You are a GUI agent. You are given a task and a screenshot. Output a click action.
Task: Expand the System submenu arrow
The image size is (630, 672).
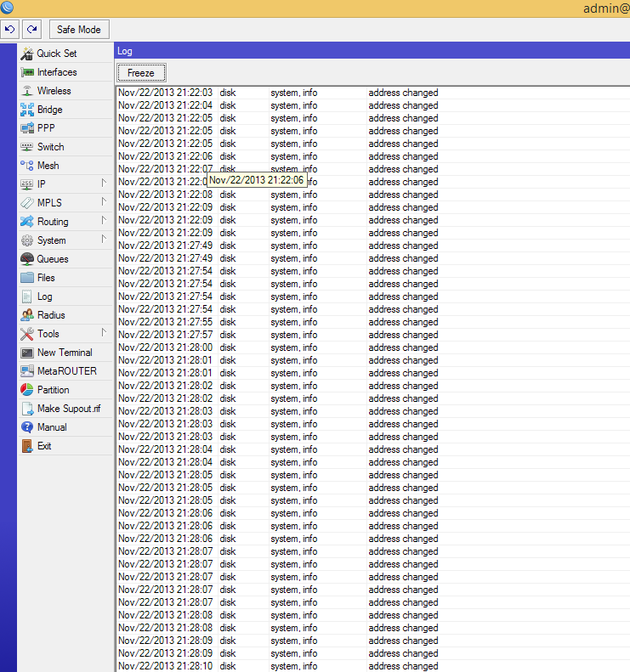pos(104,239)
